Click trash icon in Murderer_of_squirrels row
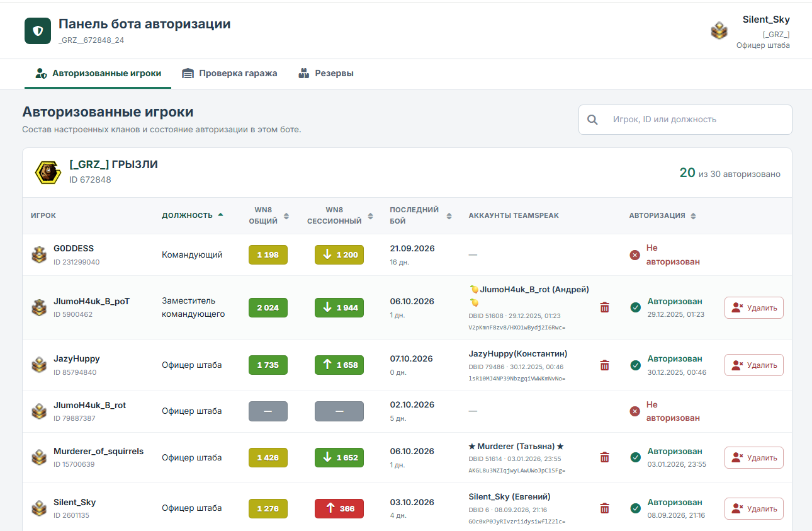The image size is (812, 531). point(605,457)
